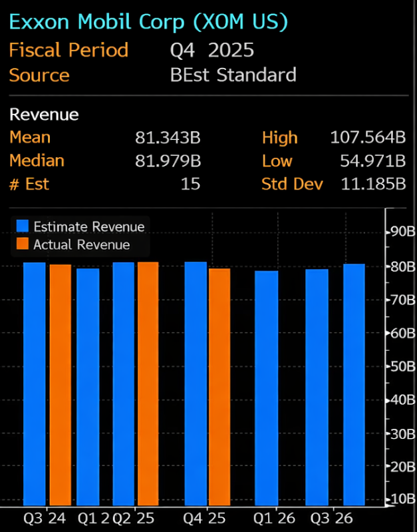Toggle the Estimate Revenue legend label
The image size is (417, 532).
[88, 226]
